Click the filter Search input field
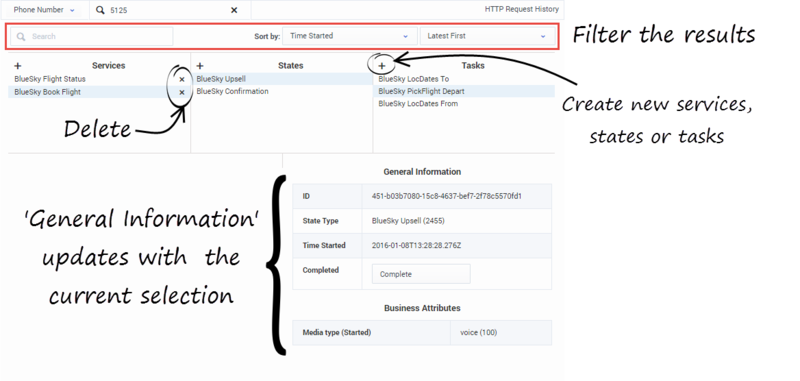The height and width of the screenshot is (381, 800). [92, 36]
